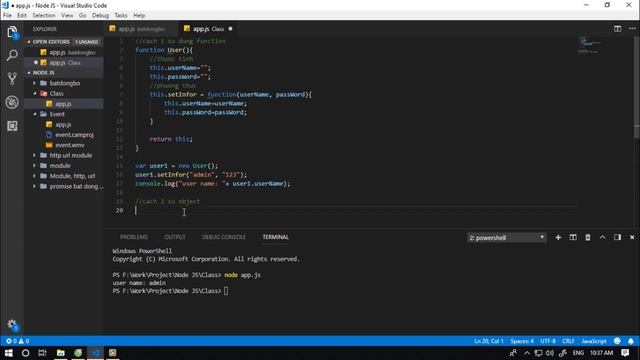
Task: Open the Selection menu
Action: pos(44,15)
